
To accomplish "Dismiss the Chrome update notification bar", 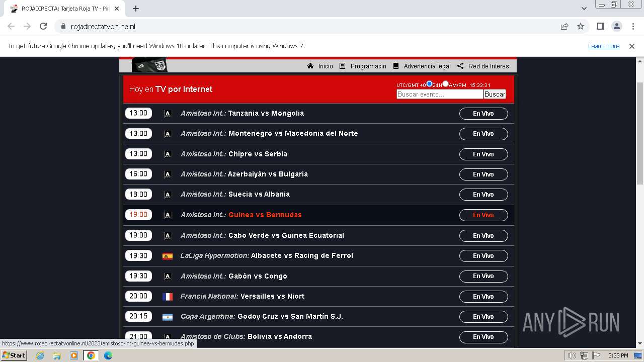I will [632, 46].
